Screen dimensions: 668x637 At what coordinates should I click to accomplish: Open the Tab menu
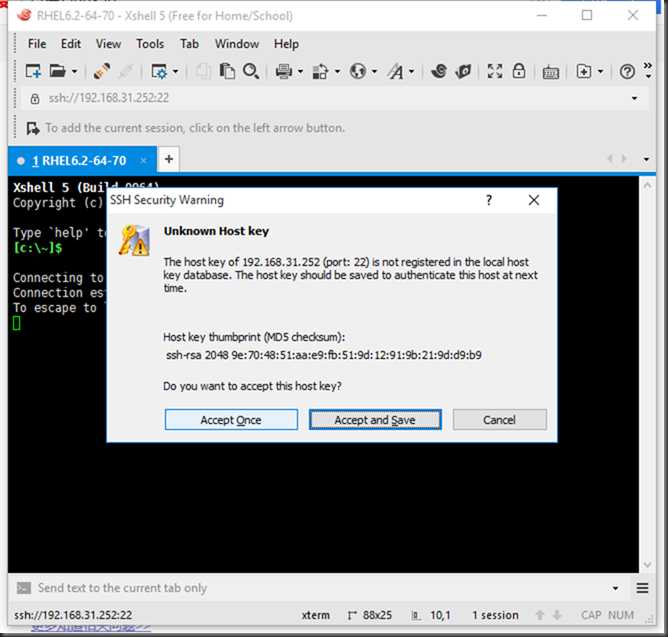click(x=189, y=44)
